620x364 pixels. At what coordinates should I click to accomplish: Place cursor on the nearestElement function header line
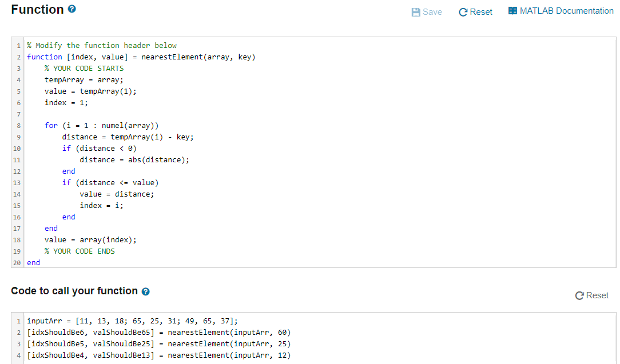click(x=141, y=57)
